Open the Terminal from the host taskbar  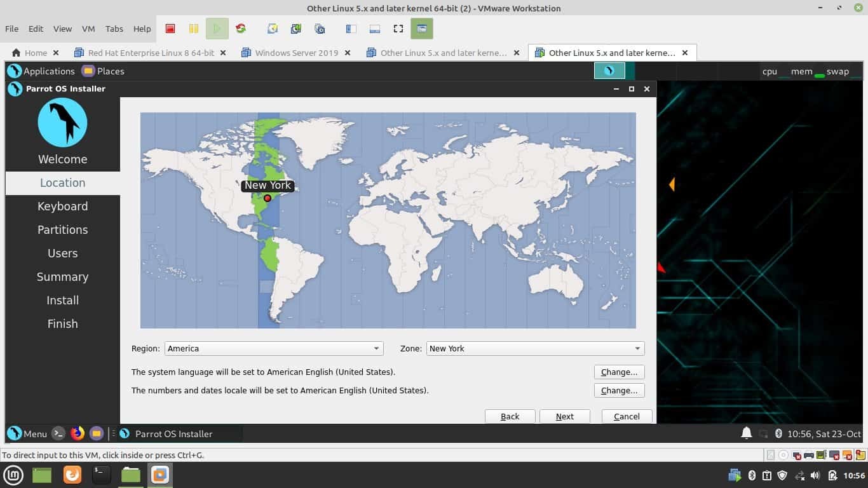102,475
